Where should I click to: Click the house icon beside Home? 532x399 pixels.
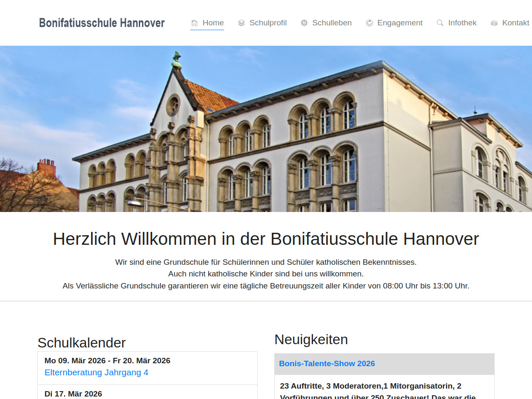[x=194, y=23]
